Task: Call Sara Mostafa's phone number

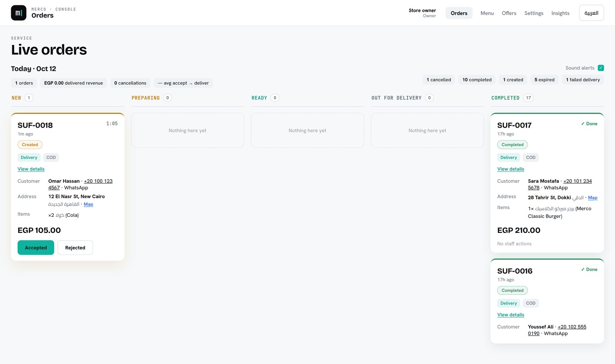Action: tap(577, 181)
